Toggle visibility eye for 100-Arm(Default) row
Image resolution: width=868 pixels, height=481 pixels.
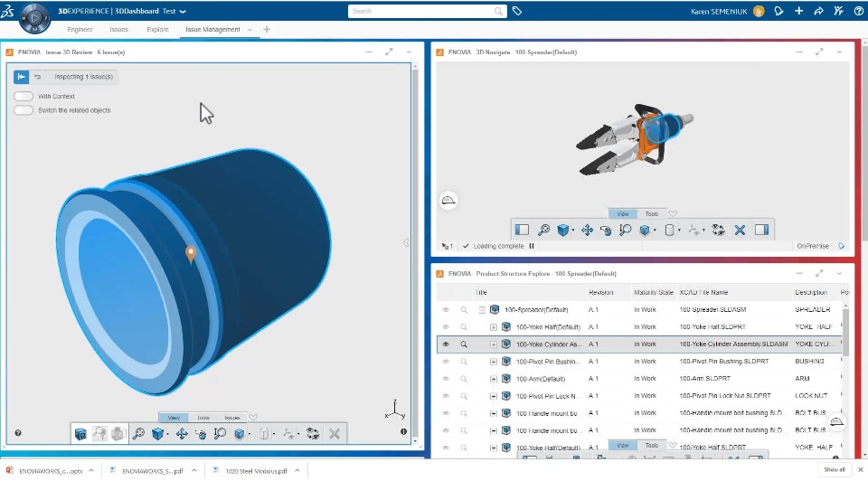(x=446, y=379)
